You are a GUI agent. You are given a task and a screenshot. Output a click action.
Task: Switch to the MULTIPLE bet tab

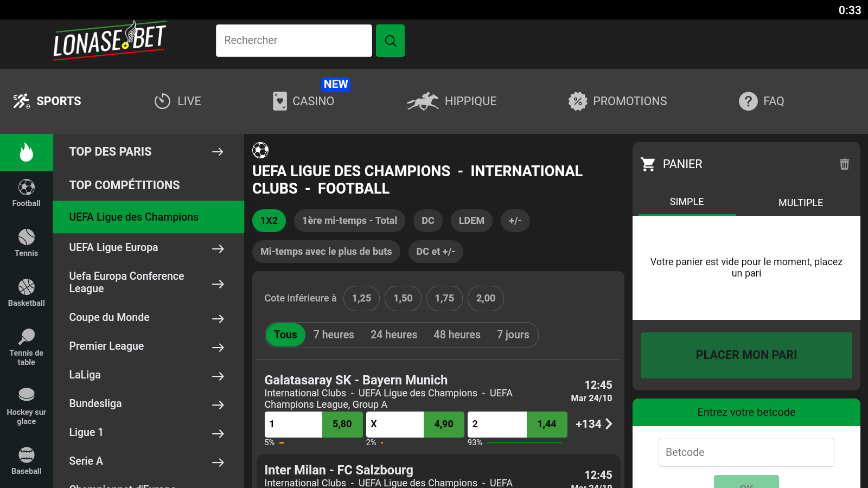pyautogui.click(x=800, y=202)
